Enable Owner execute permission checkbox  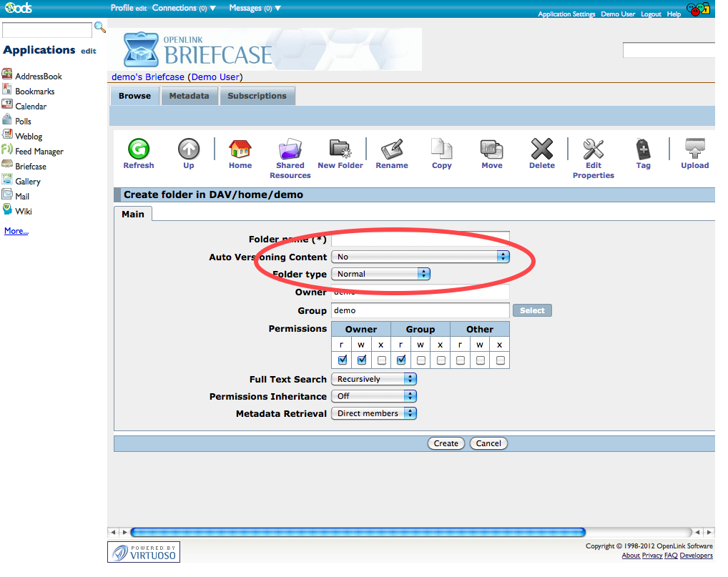point(381,360)
